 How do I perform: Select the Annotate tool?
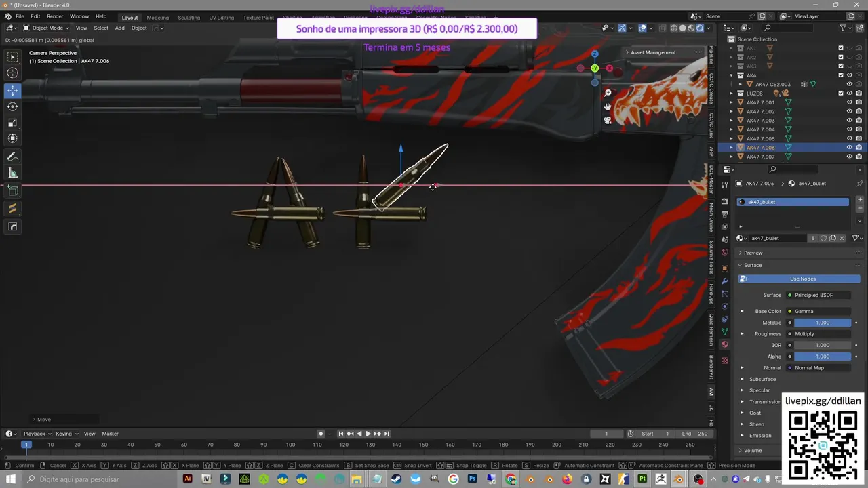point(13,157)
